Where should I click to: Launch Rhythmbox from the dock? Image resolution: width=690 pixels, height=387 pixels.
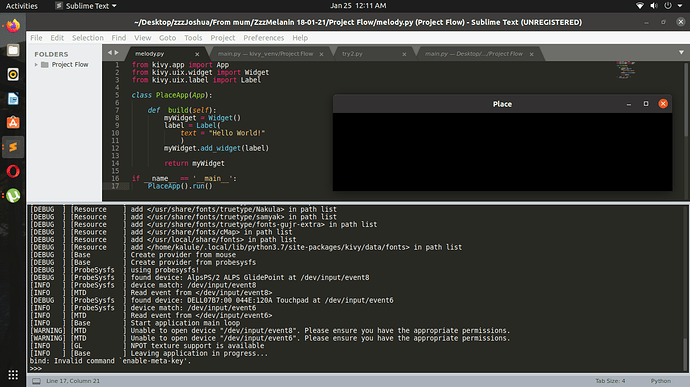coord(13,74)
